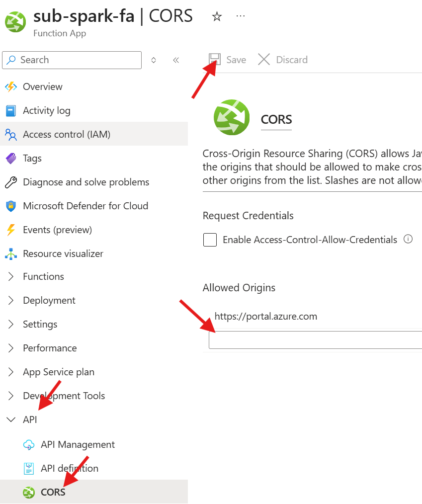422x504 pixels.
Task: Expand the App Service plan section
Action: [11, 372]
